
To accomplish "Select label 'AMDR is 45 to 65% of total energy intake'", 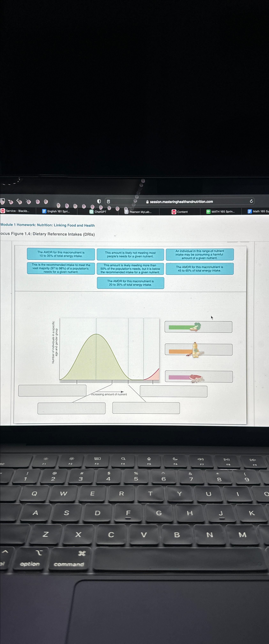I will coord(200,269).
